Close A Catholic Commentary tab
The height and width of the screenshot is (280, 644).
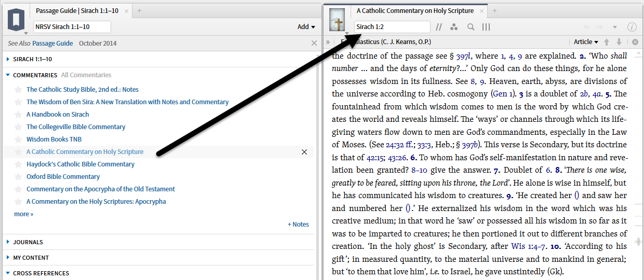pos(482,10)
